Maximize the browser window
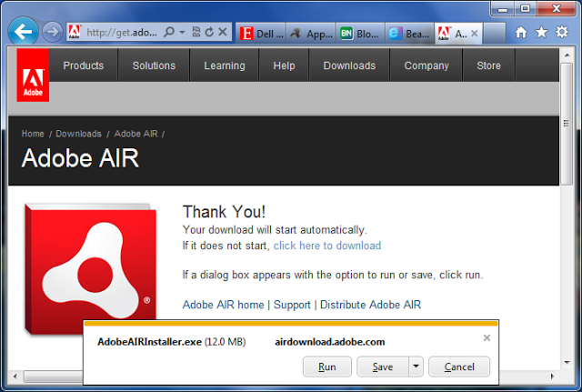 point(525,8)
